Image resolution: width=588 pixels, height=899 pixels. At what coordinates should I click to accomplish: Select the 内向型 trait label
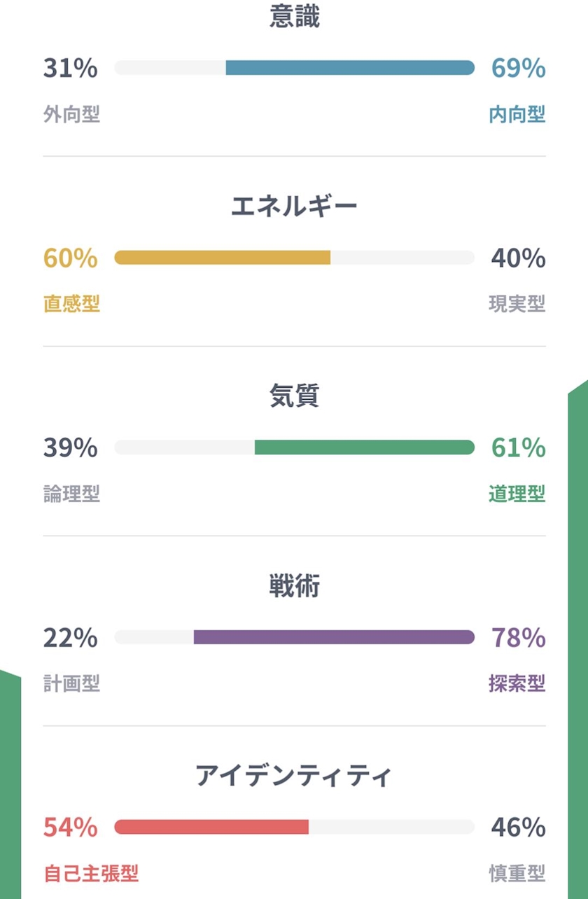pyautogui.click(x=517, y=114)
